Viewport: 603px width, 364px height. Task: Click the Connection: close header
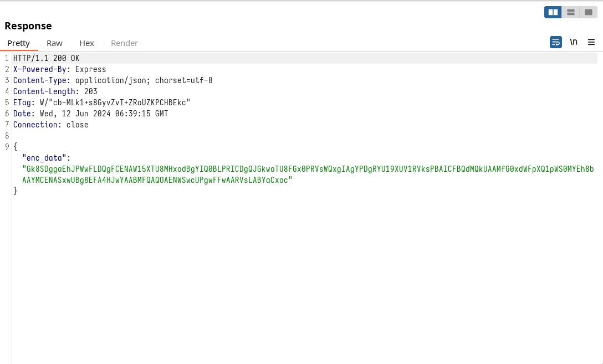coord(50,125)
